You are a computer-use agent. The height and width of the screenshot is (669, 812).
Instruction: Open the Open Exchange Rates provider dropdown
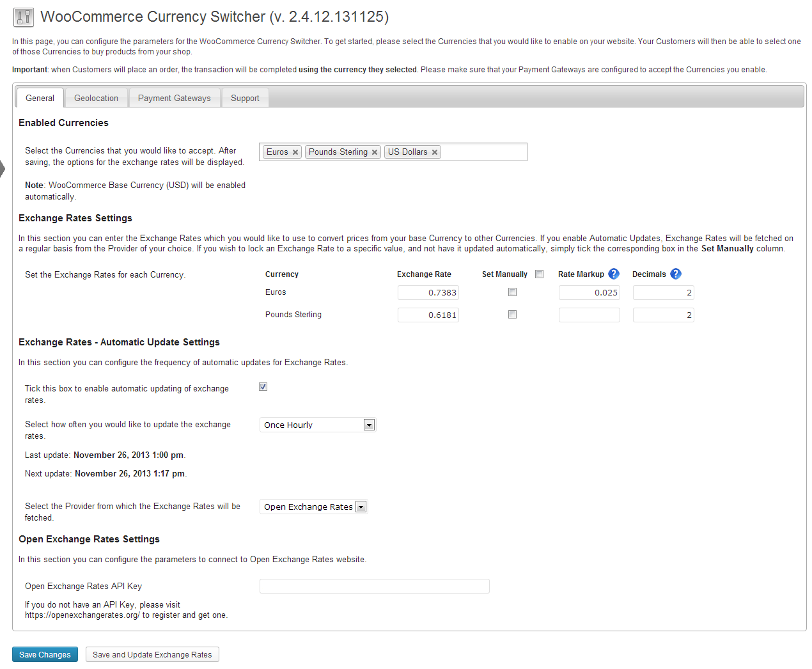[x=313, y=507]
